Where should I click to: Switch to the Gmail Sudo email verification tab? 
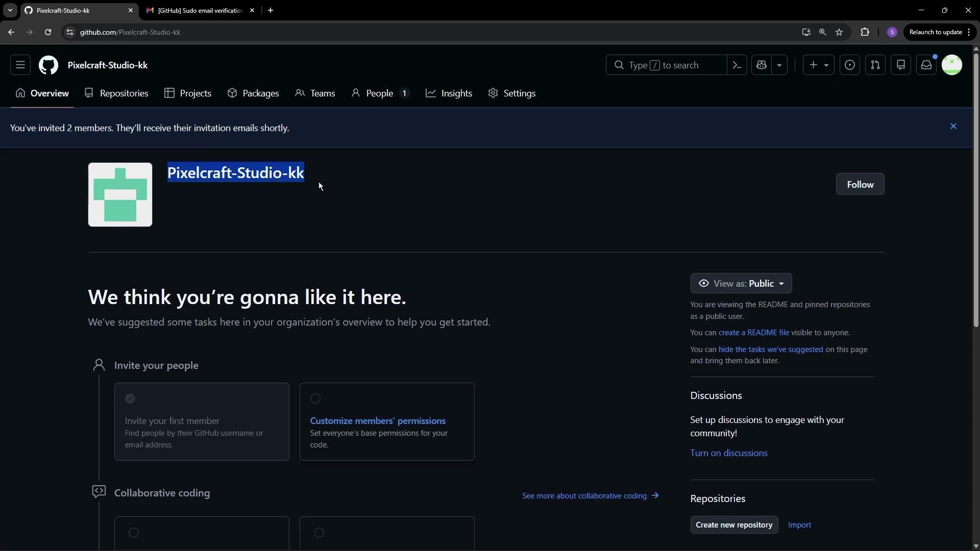[200, 10]
